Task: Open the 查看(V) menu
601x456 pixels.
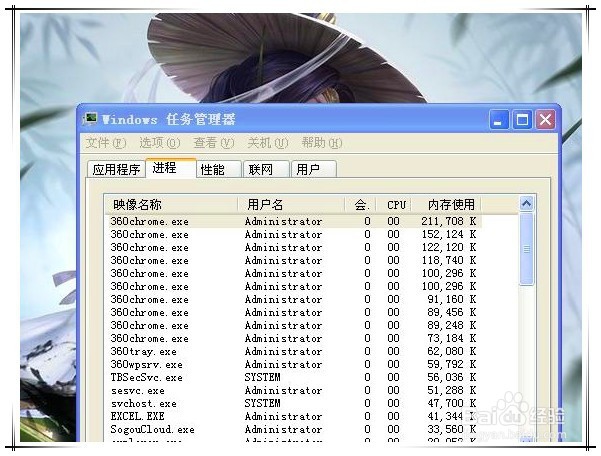Action: (213, 143)
